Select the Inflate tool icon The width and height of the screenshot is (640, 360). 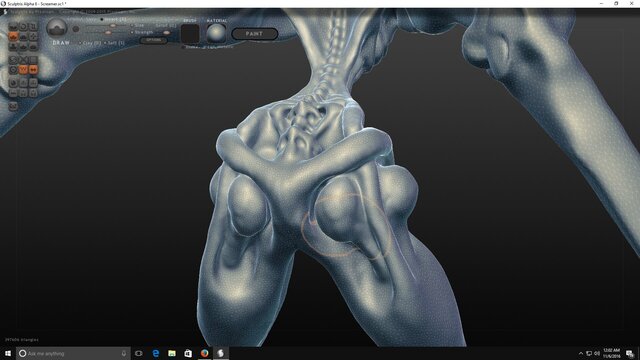[x=13, y=46]
